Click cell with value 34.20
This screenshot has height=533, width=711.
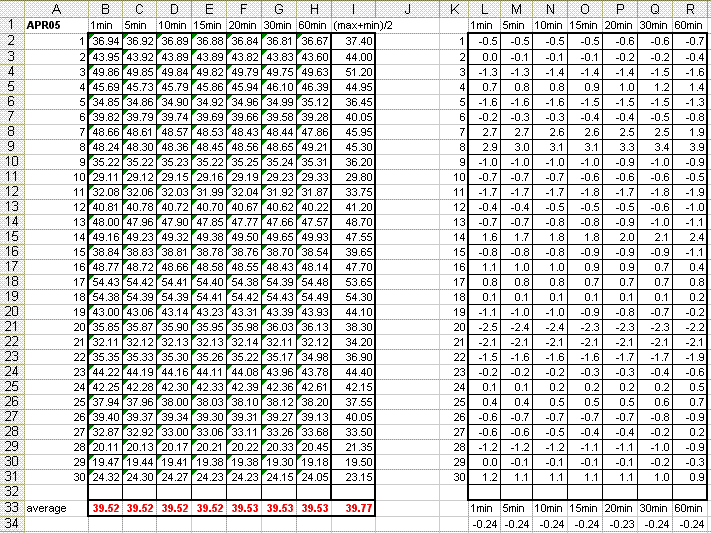(x=353, y=342)
